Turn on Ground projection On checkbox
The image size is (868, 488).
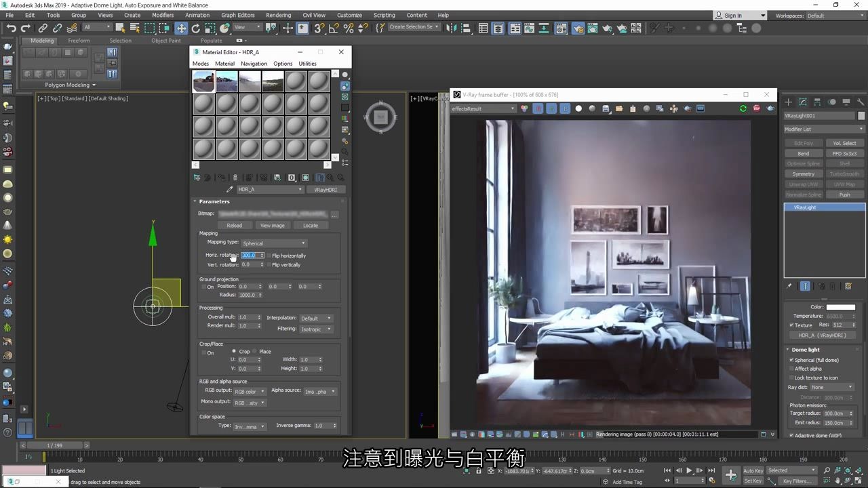[203, 287]
